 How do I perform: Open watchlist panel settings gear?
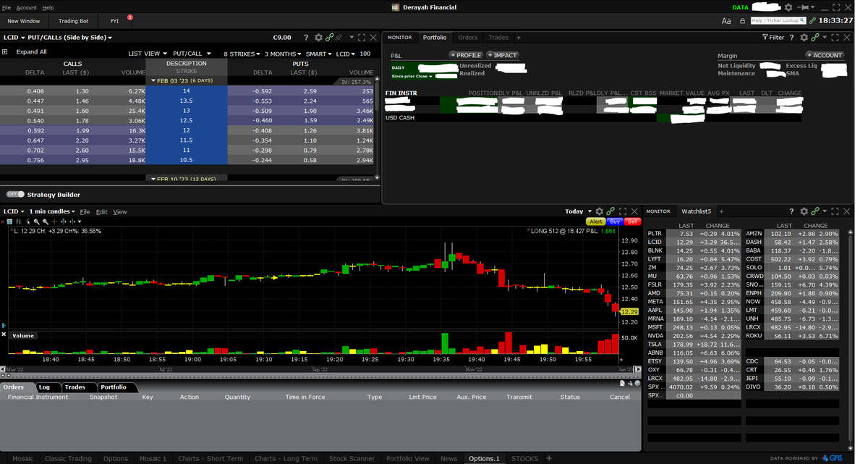[804, 211]
